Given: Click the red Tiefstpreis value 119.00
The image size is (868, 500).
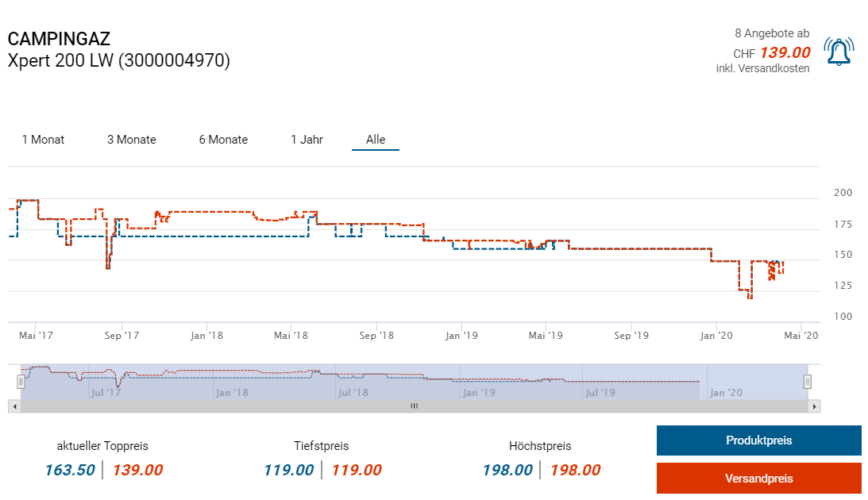Looking at the screenshot, I should (357, 470).
